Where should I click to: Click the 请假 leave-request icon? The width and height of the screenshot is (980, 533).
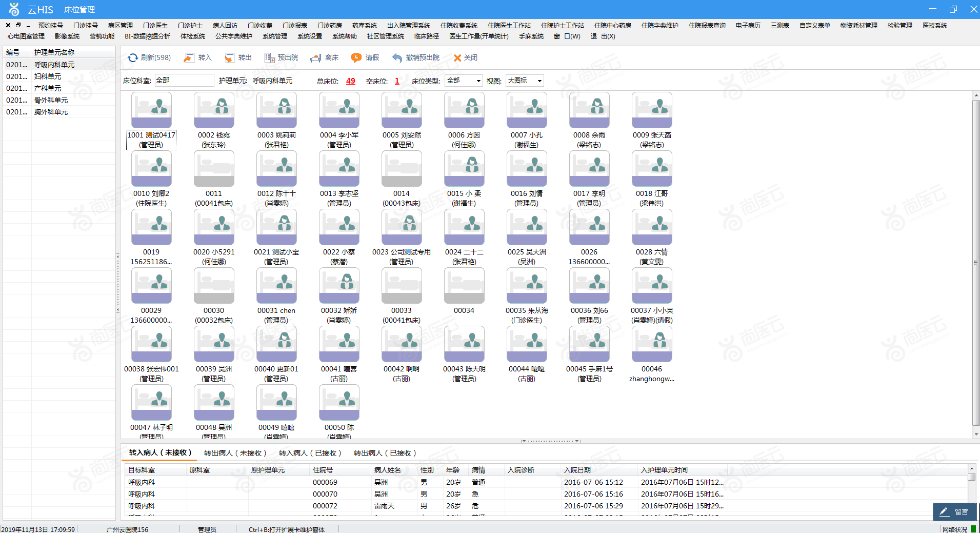[x=356, y=58]
